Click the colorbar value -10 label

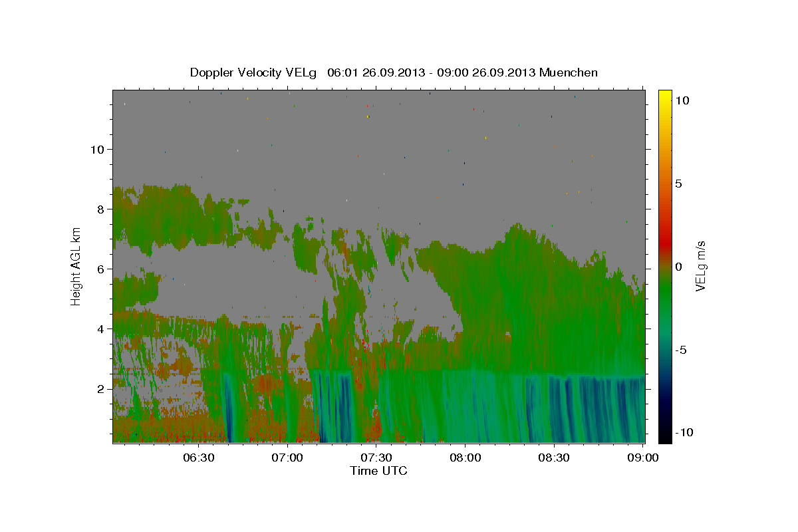(684, 432)
